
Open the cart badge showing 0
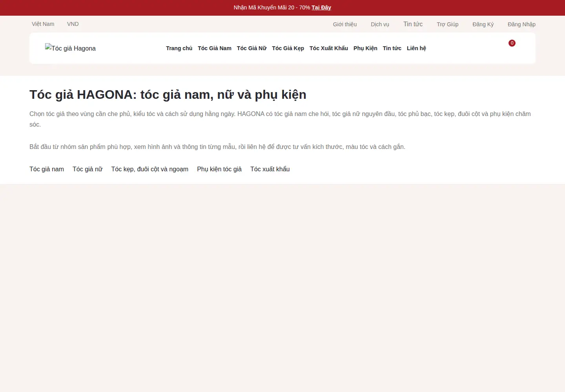point(512,43)
